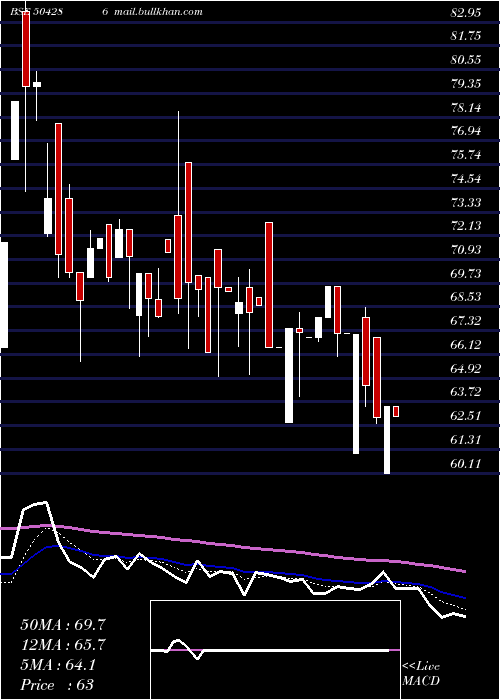The height and width of the screenshot is (700, 500).
Task: Click the 50MA : 69.7 reading
Action: (x=63, y=625)
